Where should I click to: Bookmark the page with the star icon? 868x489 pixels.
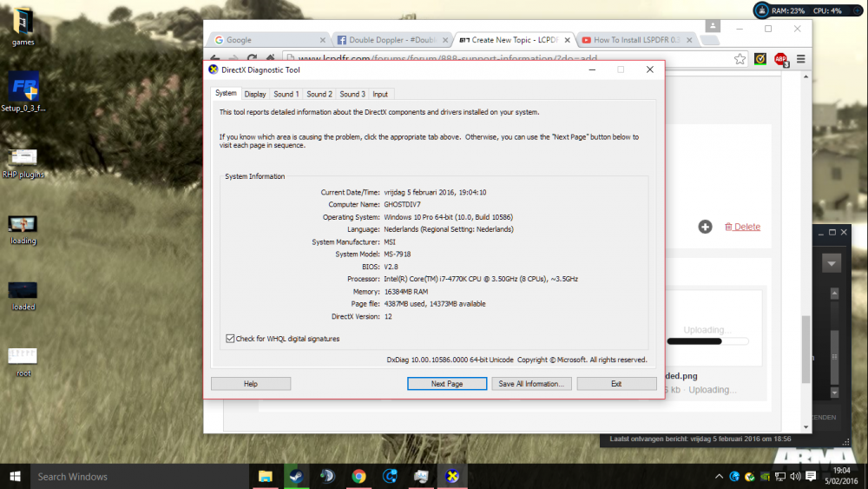(740, 59)
